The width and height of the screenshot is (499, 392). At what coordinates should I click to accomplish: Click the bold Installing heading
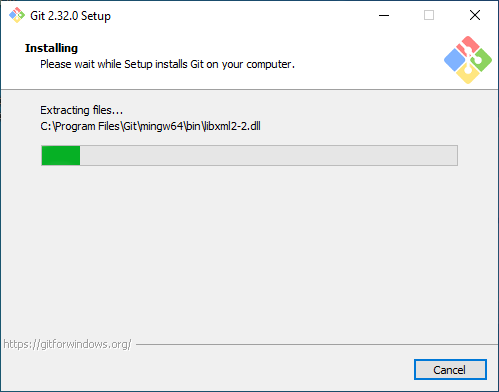[51, 48]
